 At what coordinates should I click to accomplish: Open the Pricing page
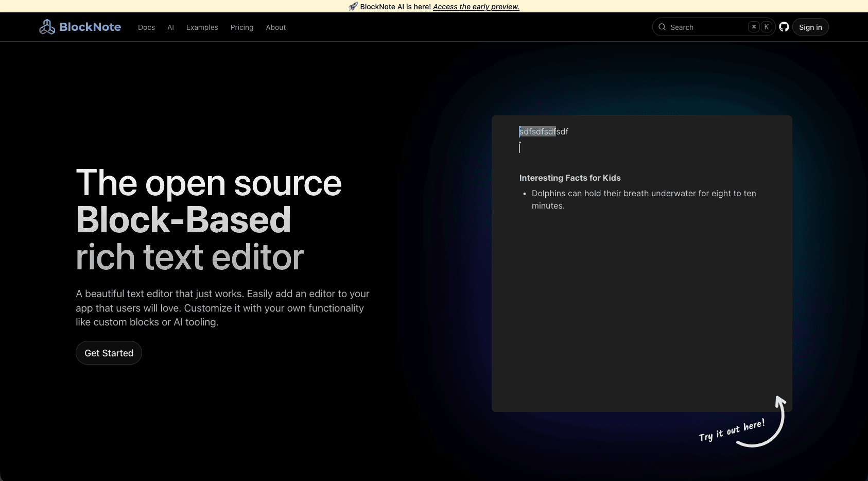click(242, 27)
